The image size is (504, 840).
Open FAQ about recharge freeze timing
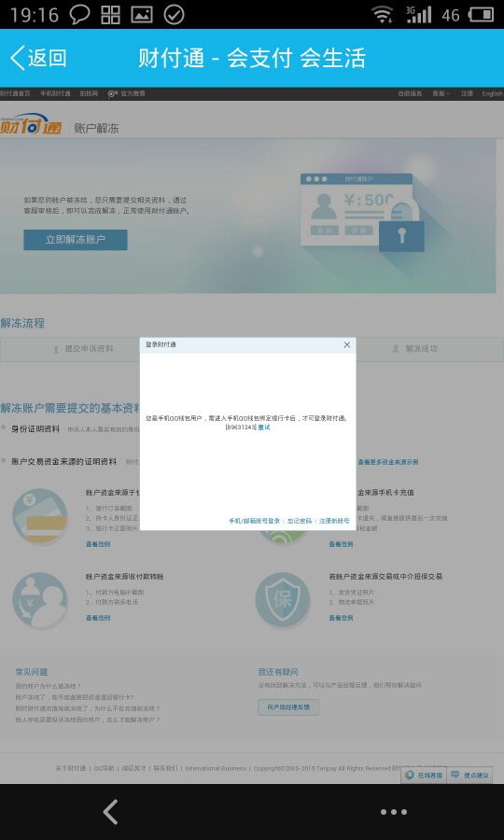88,708
